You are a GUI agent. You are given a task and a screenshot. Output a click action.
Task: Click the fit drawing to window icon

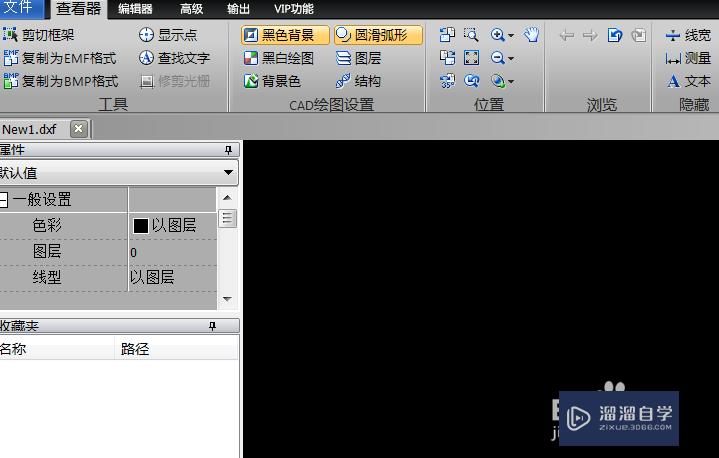coord(471,58)
